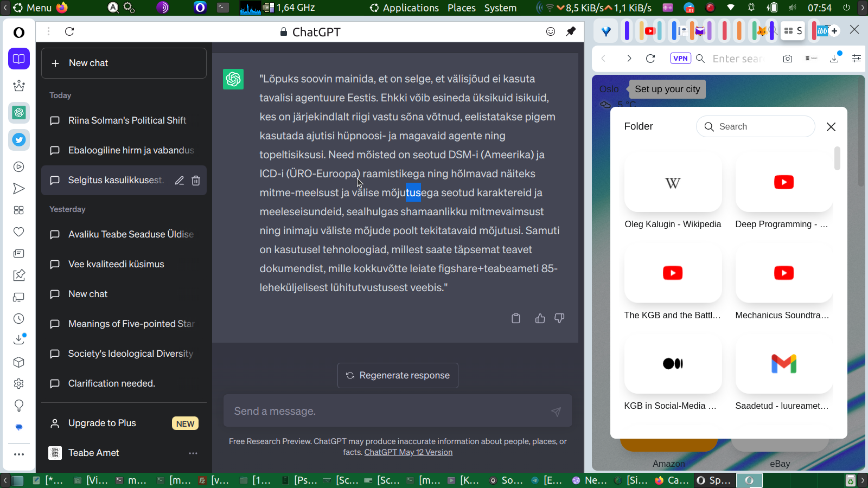This screenshot has width=868, height=488.
Task: Open chat 'Meanings of Five-pointed Star'
Action: [x=124, y=324]
